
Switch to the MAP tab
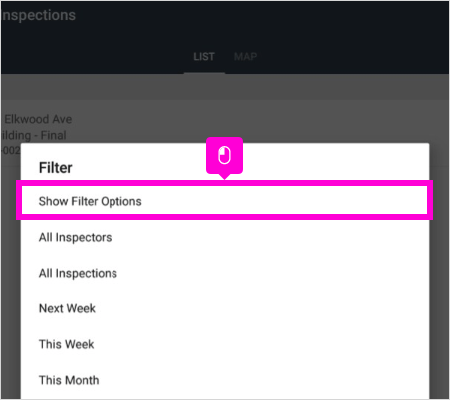[x=245, y=57]
